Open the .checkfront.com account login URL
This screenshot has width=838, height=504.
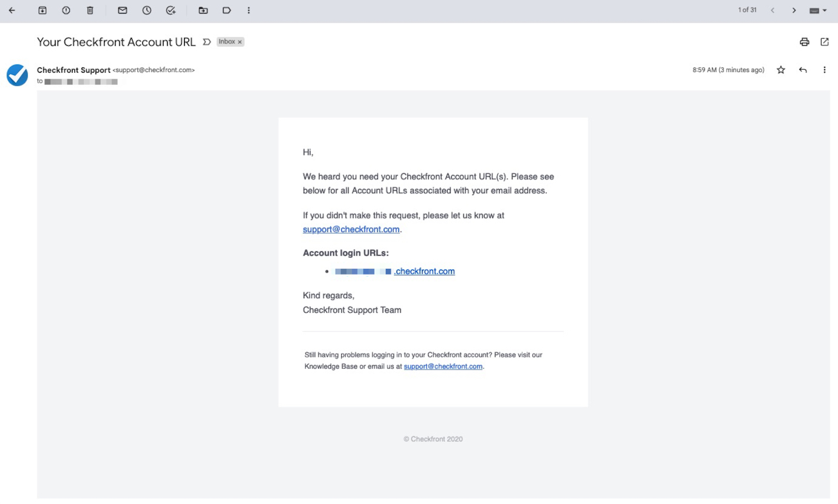[424, 271]
